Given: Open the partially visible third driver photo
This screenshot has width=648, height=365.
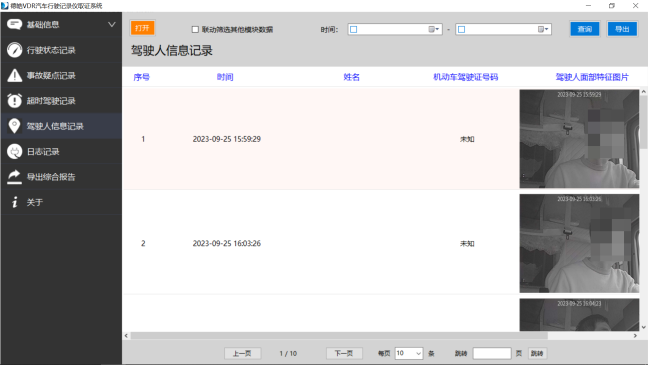Looking at the screenshot, I should click(x=579, y=315).
